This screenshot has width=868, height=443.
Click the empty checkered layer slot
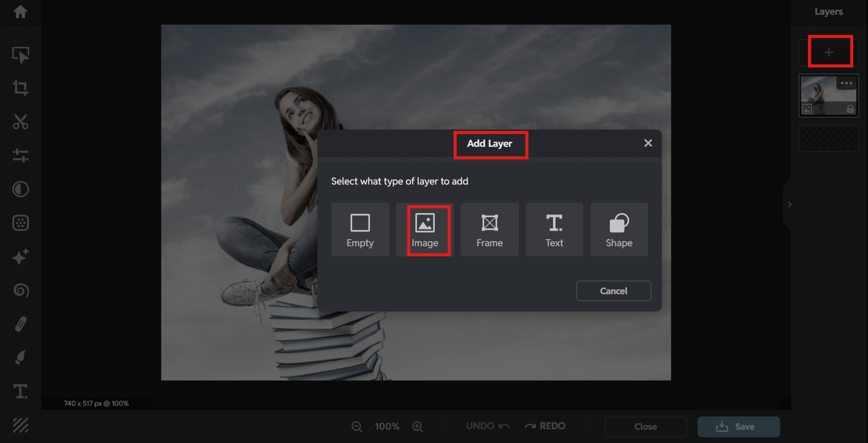(x=829, y=138)
